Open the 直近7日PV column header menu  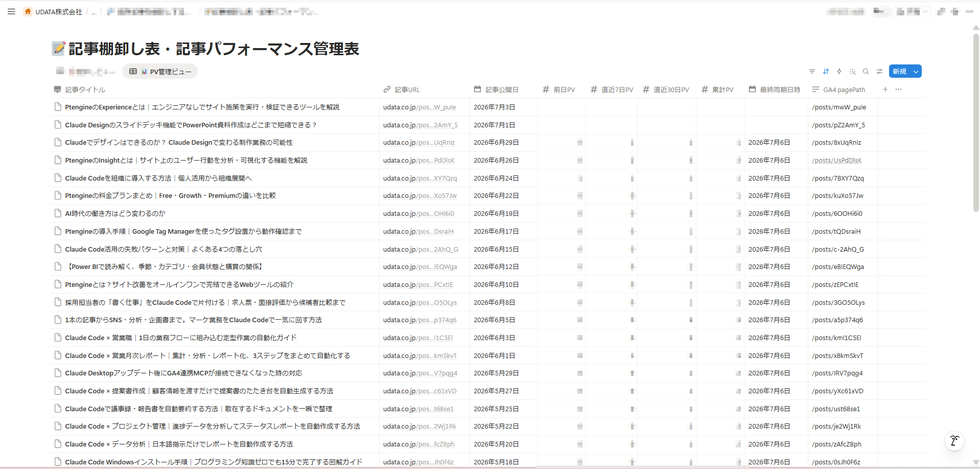tap(612, 90)
